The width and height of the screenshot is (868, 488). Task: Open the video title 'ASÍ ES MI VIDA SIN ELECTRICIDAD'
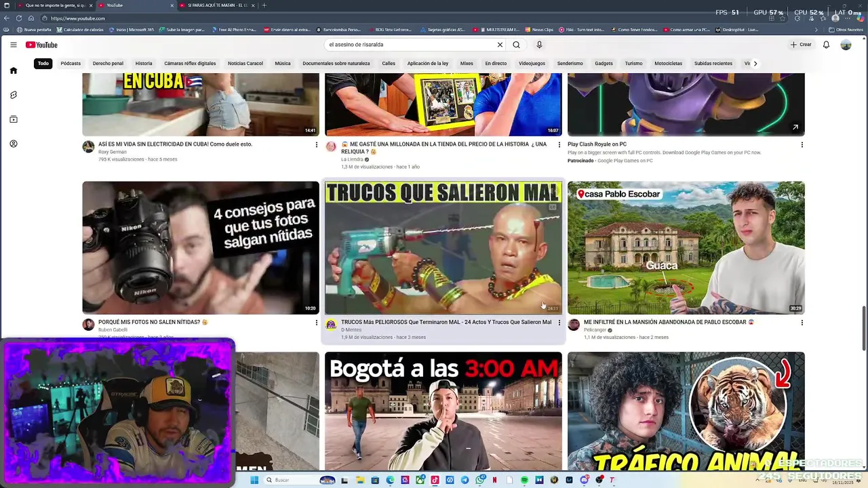(x=175, y=144)
